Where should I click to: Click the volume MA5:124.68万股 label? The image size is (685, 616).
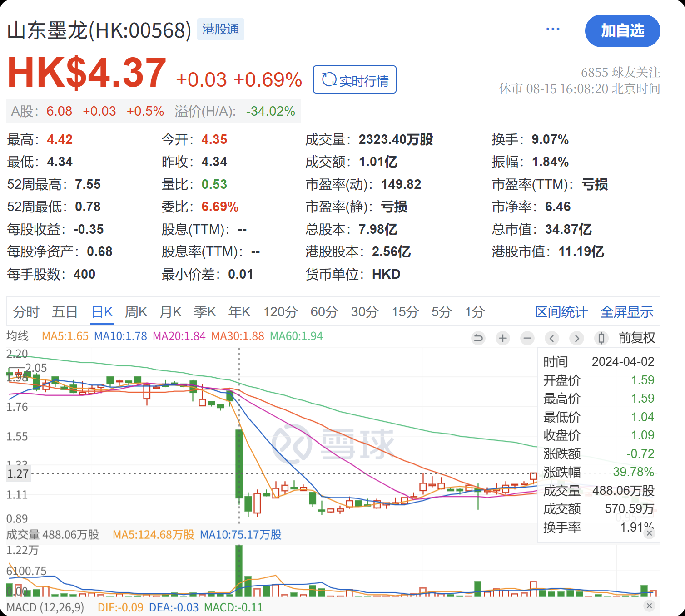(x=153, y=535)
